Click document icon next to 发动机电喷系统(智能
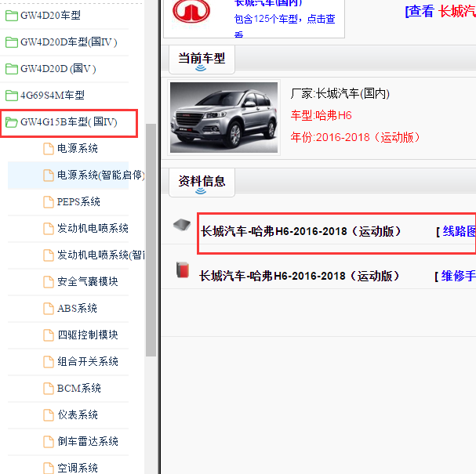 point(49,255)
